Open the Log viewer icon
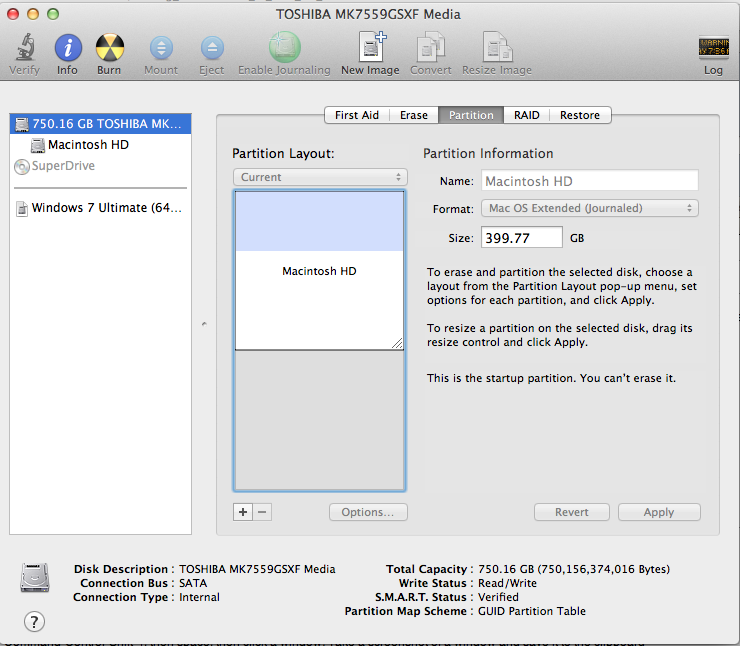Viewport: 740px width, 646px height. pos(714,47)
